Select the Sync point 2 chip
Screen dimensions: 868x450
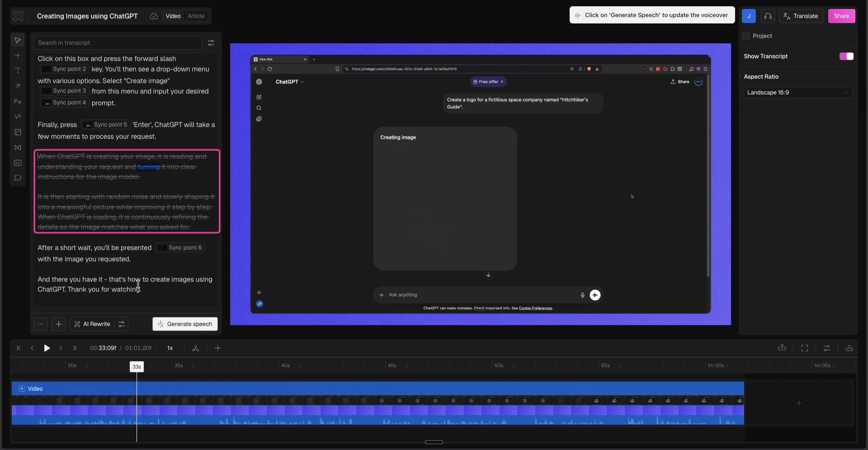[x=64, y=69]
